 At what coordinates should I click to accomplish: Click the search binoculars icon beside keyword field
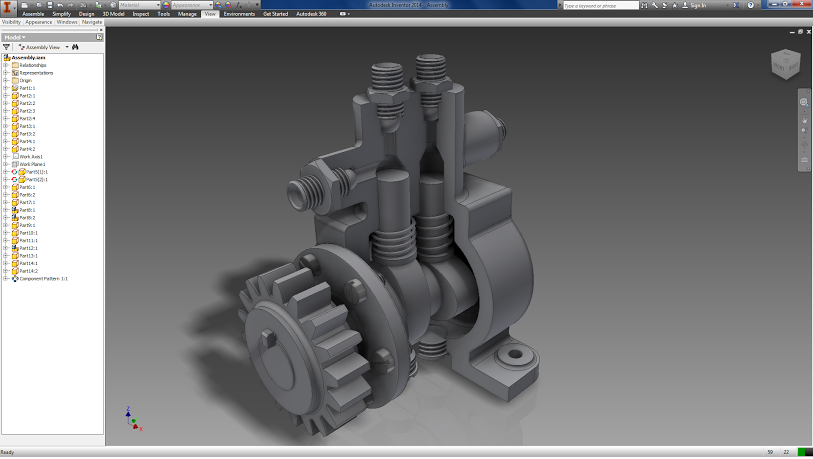coord(644,5)
